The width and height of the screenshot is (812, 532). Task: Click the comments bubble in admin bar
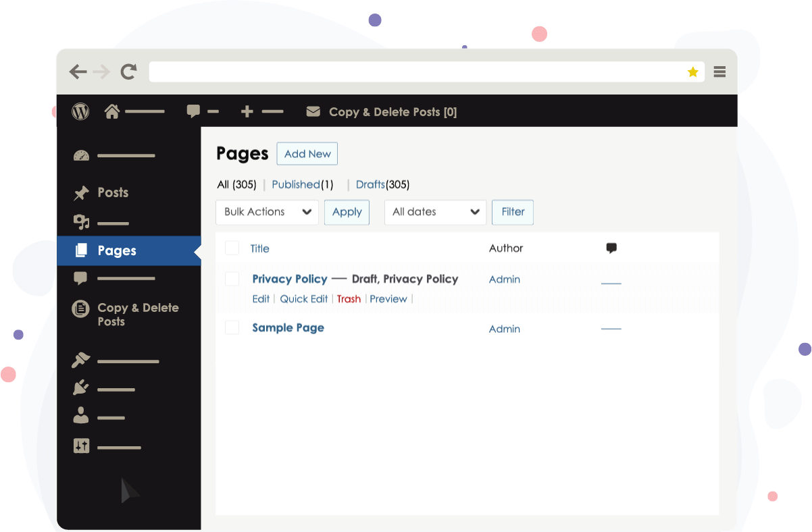click(193, 111)
